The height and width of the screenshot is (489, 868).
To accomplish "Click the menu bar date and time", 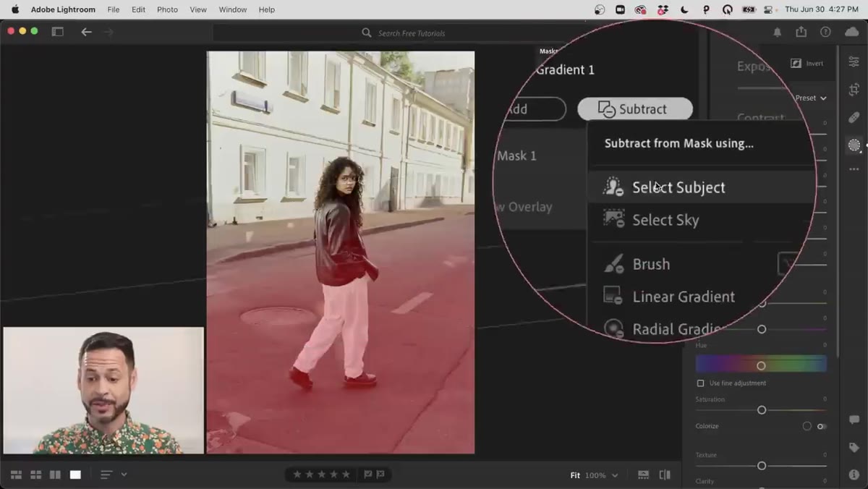I will [x=822, y=9].
